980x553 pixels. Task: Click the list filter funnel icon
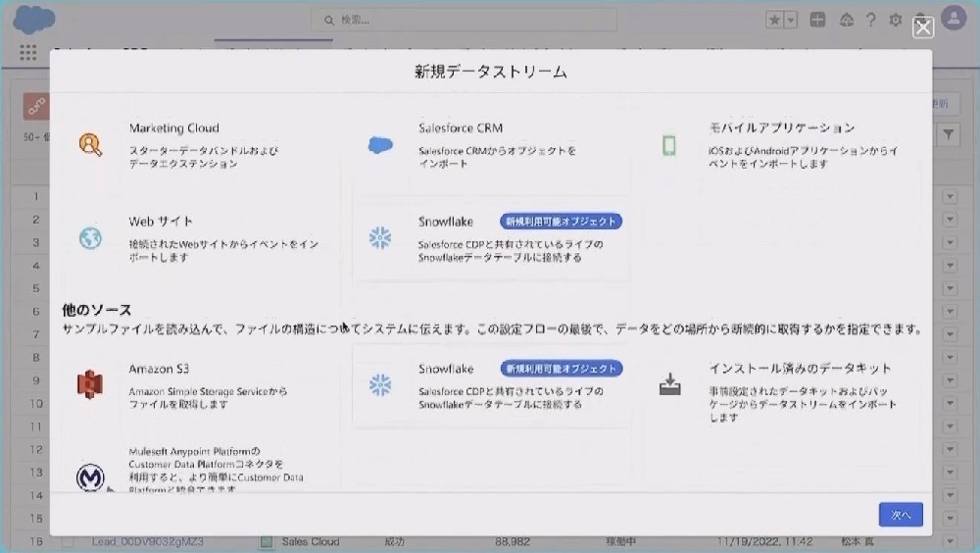[949, 134]
